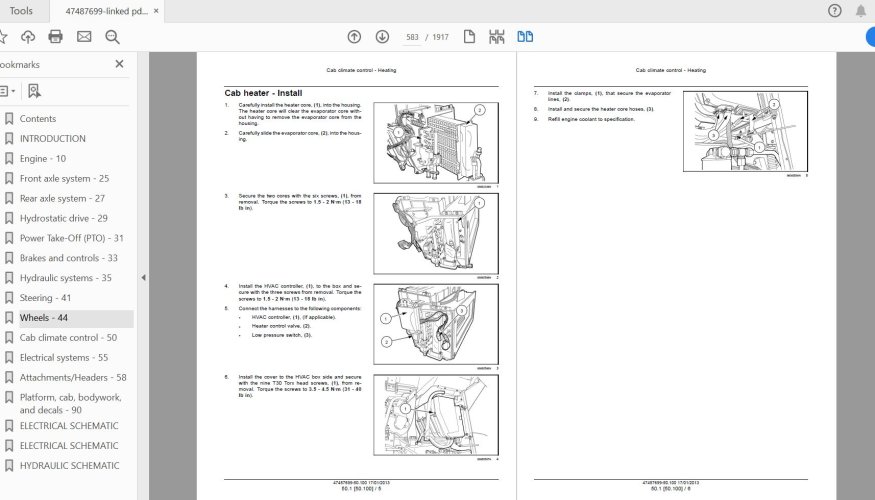This screenshot has height=500, width=875.
Task: Click the upload to cloud icon
Action: coord(27,37)
